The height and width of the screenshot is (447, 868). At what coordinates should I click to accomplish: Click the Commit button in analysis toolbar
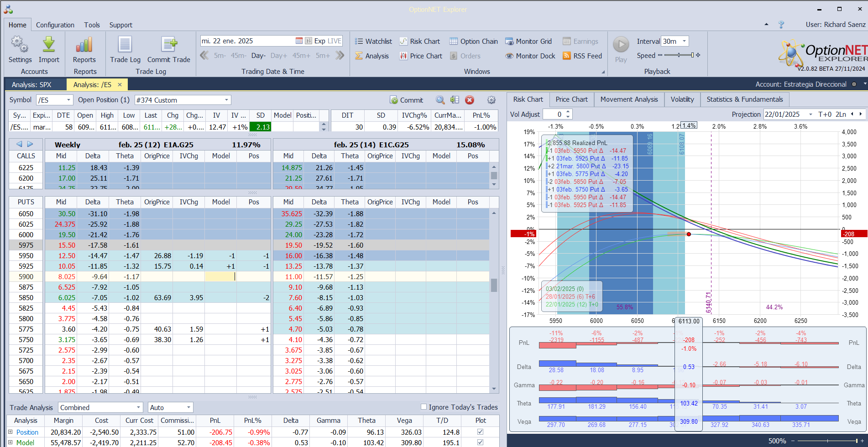(406, 100)
